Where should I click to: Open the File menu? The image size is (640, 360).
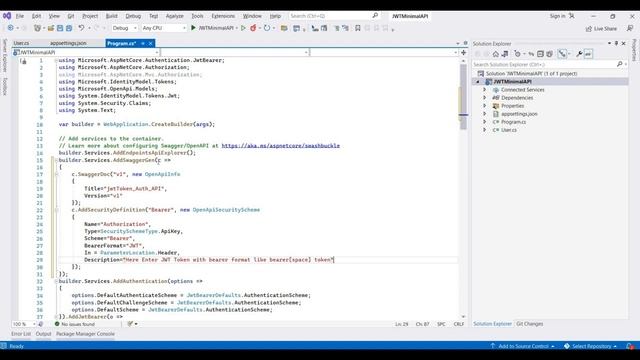click(20, 16)
